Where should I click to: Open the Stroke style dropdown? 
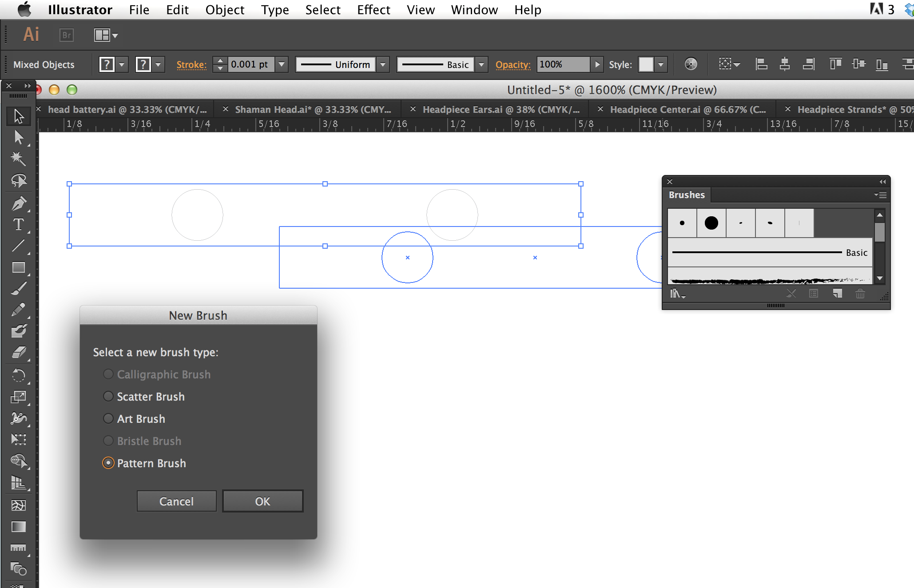pos(483,64)
